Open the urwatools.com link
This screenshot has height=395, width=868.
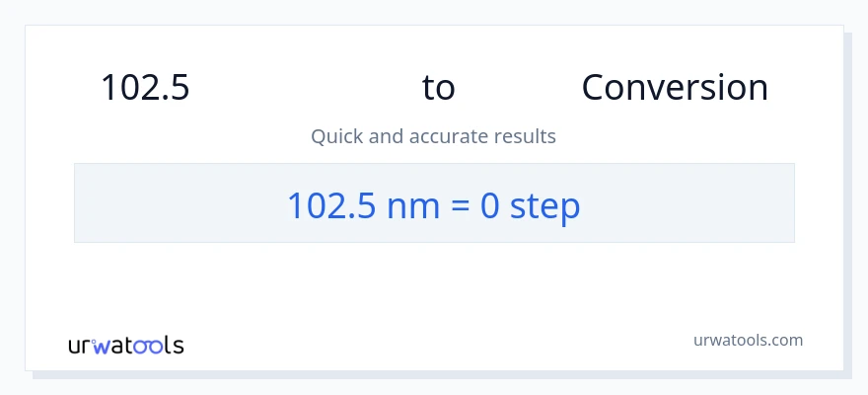747,340
